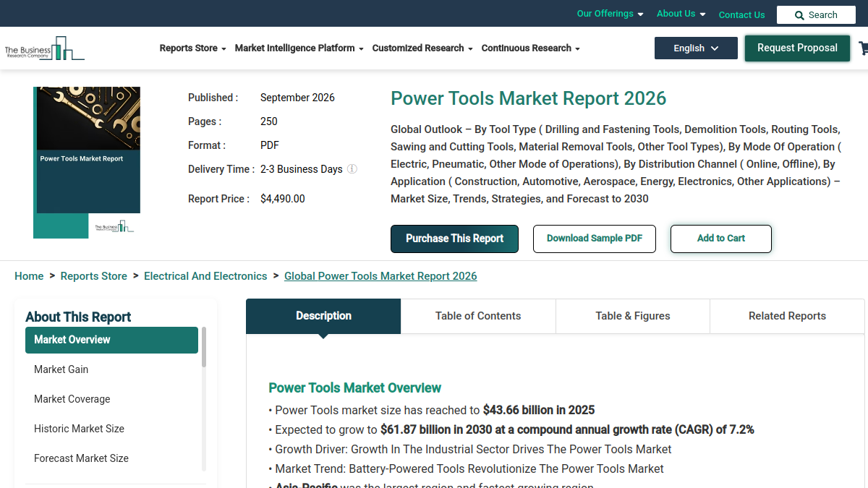Click the published date September 2026
Image resolution: width=868 pixels, height=488 pixels.
297,98
